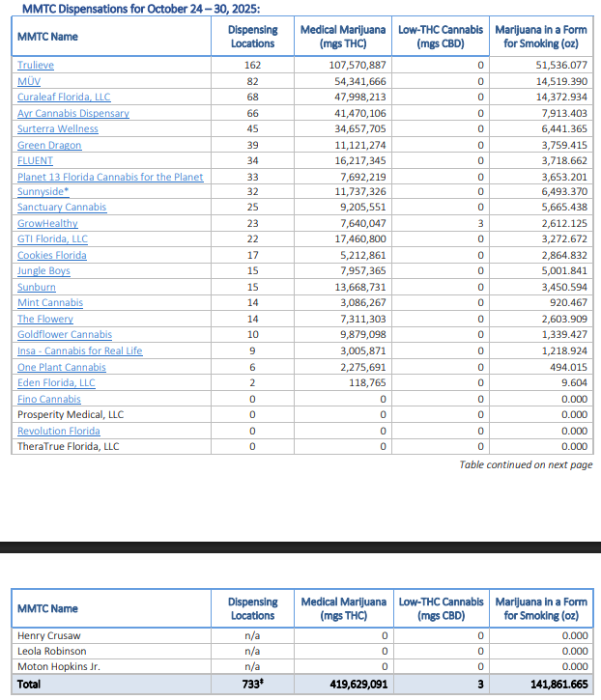Image resolution: width=601 pixels, height=700 pixels.
Task: Follow Insa - Cannabis for Real Life link
Action: (x=79, y=351)
